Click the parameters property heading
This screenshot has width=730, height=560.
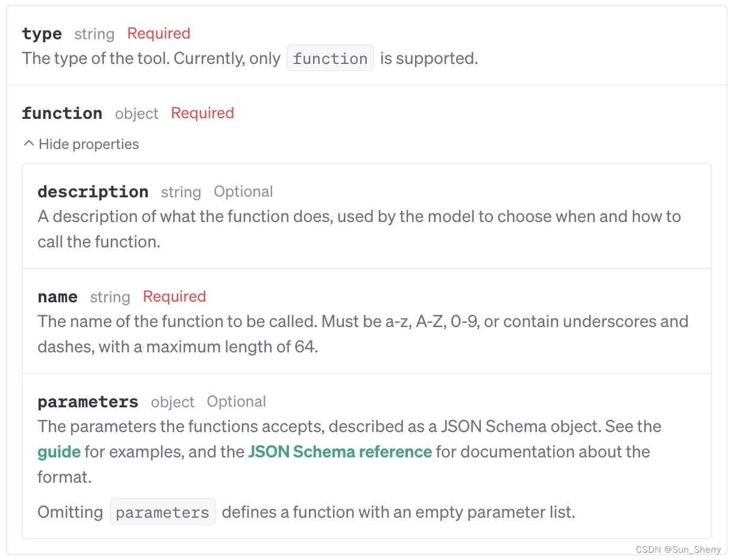pyautogui.click(x=88, y=402)
